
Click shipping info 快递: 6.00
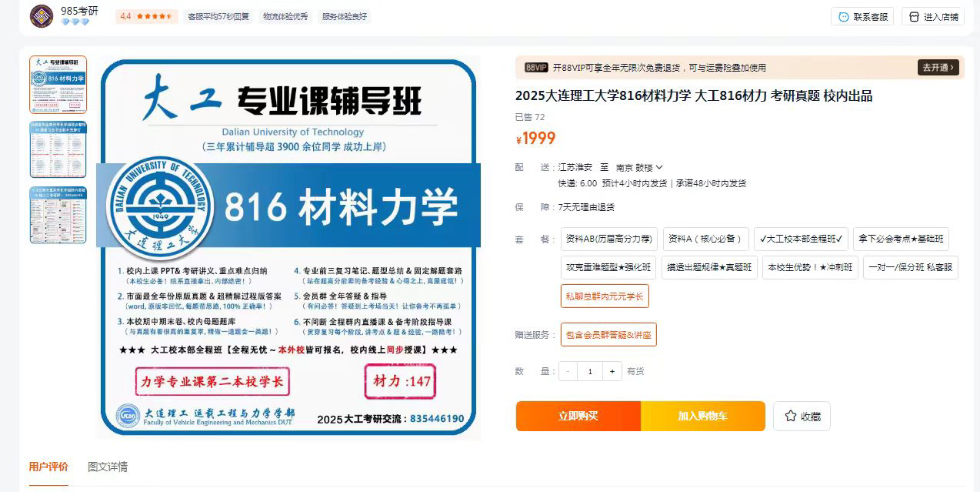pos(577,183)
